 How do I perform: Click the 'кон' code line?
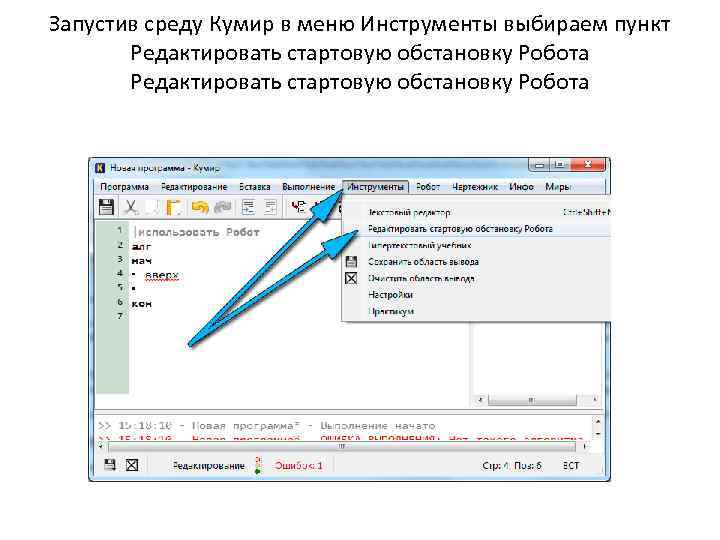pos(141,304)
